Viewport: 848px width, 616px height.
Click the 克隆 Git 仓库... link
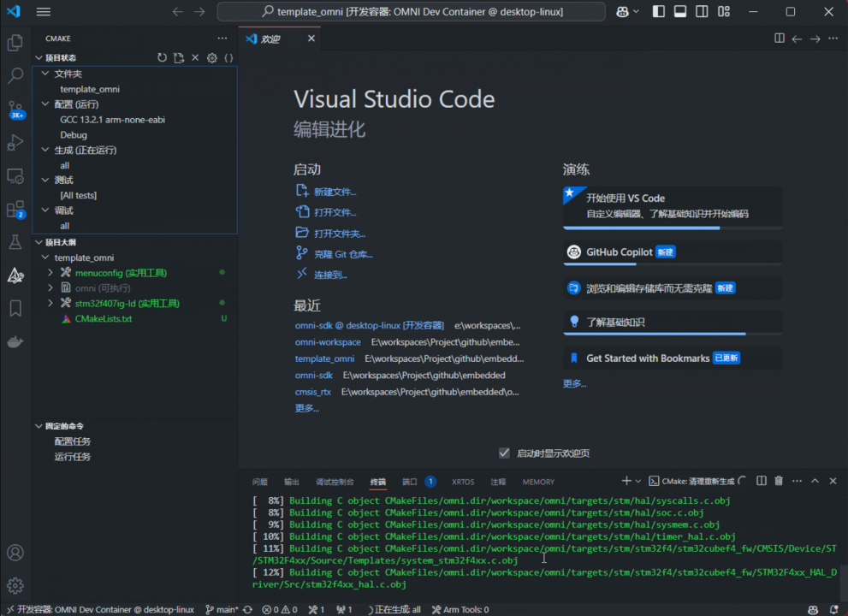[343, 254]
